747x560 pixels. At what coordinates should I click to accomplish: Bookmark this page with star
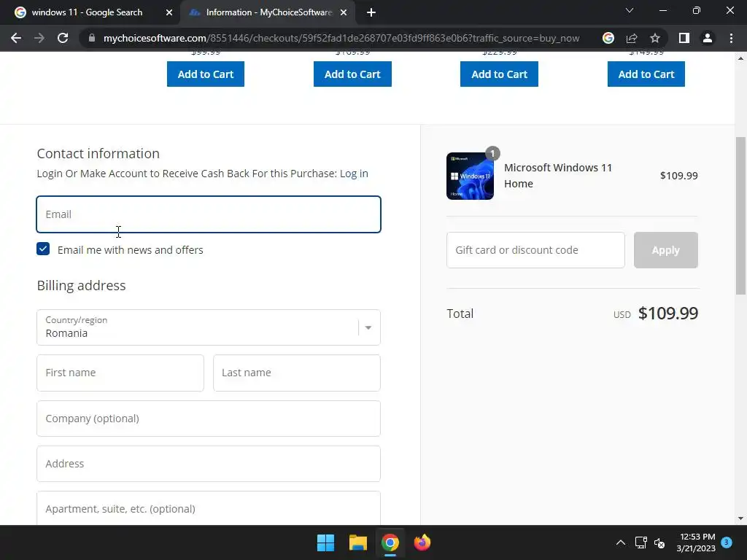pyautogui.click(x=655, y=38)
